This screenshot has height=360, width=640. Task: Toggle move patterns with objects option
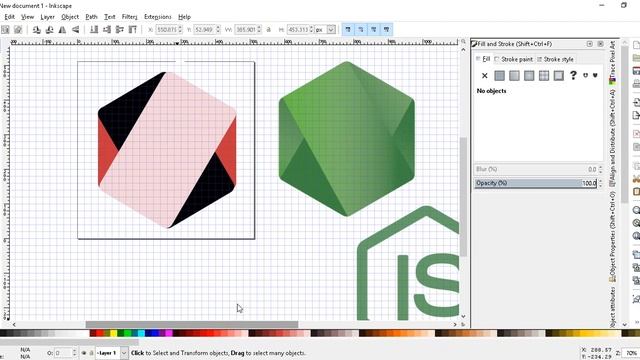[x=387, y=29]
